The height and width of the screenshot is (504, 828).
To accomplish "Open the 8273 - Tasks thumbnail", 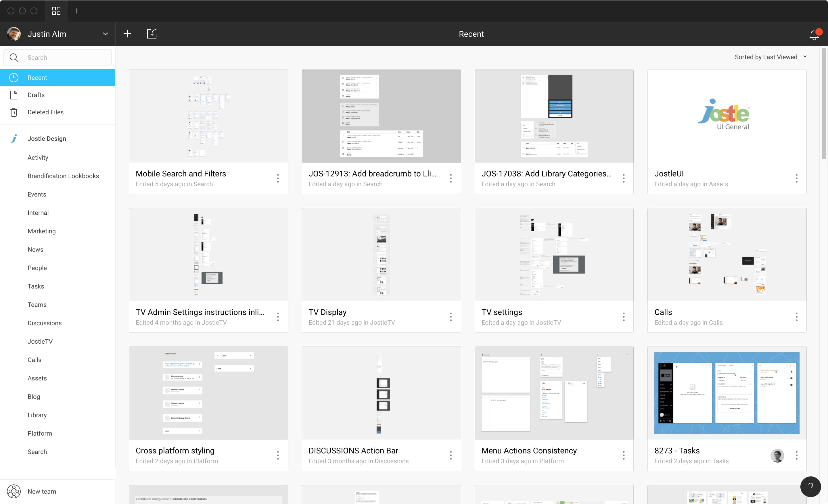I will 727,393.
